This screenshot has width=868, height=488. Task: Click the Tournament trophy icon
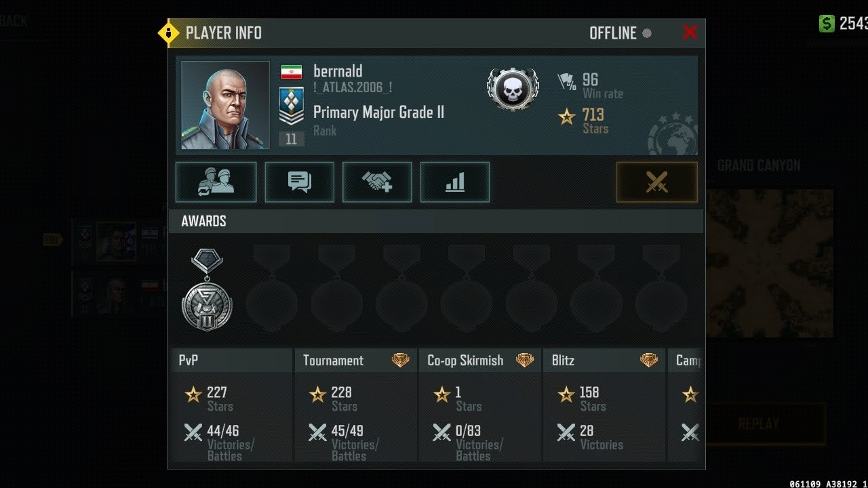401,361
